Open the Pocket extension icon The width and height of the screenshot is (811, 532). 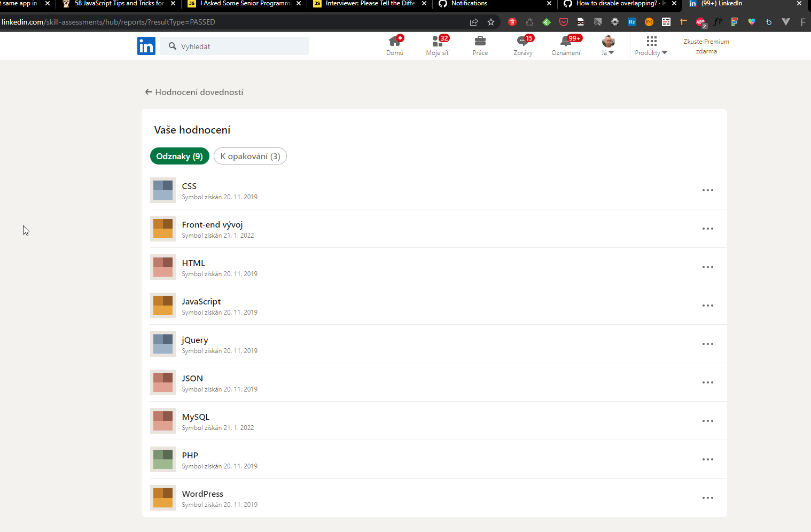point(564,22)
